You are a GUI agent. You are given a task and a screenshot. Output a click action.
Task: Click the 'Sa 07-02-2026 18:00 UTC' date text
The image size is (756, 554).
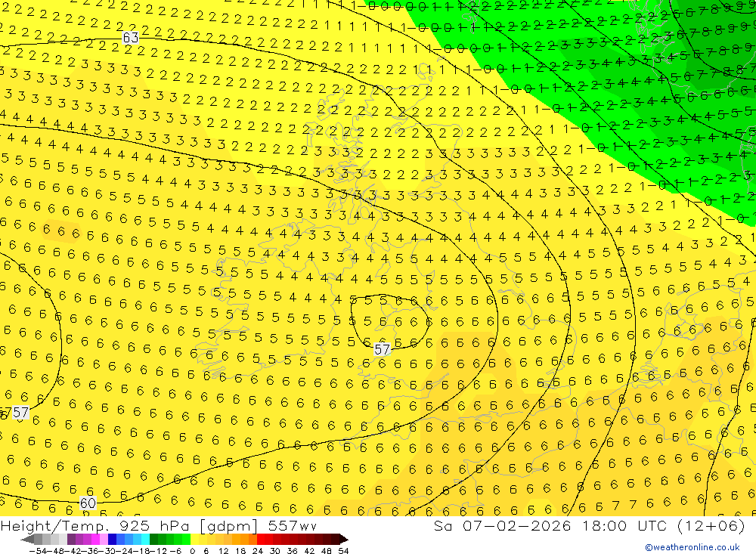550,525
